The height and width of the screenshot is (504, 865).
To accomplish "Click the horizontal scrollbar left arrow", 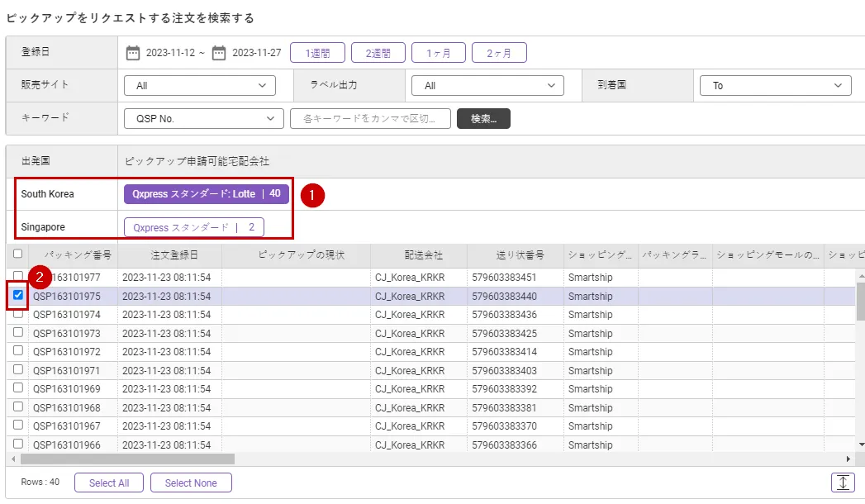I will click(x=14, y=459).
